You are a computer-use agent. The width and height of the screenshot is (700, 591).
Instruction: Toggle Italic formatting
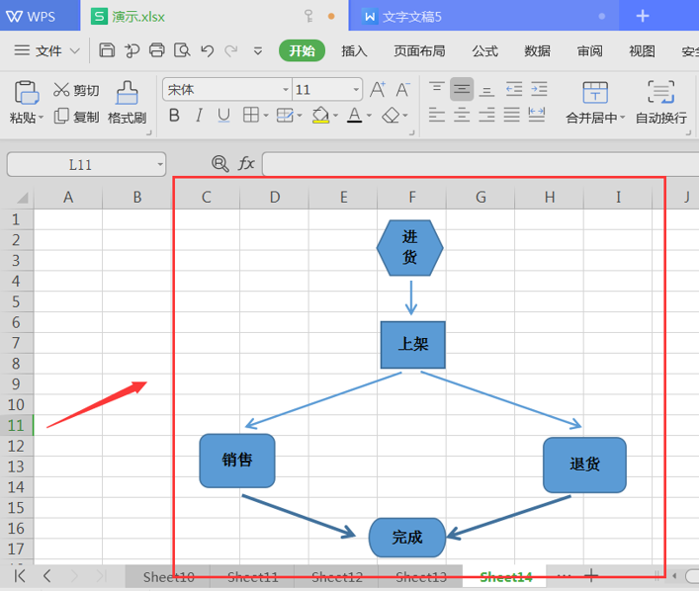[x=199, y=116]
